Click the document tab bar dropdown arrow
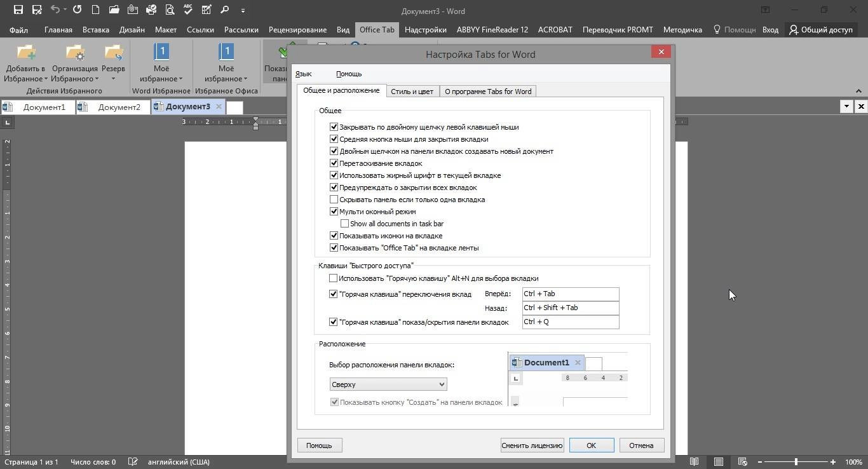Viewport: 868px width, 469px height. pyautogui.click(x=846, y=107)
